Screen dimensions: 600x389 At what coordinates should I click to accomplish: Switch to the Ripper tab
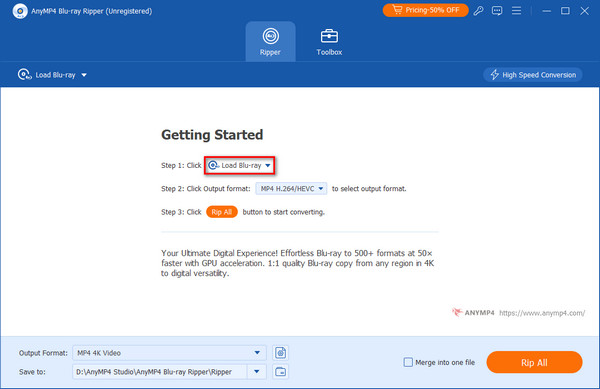pos(270,42)
